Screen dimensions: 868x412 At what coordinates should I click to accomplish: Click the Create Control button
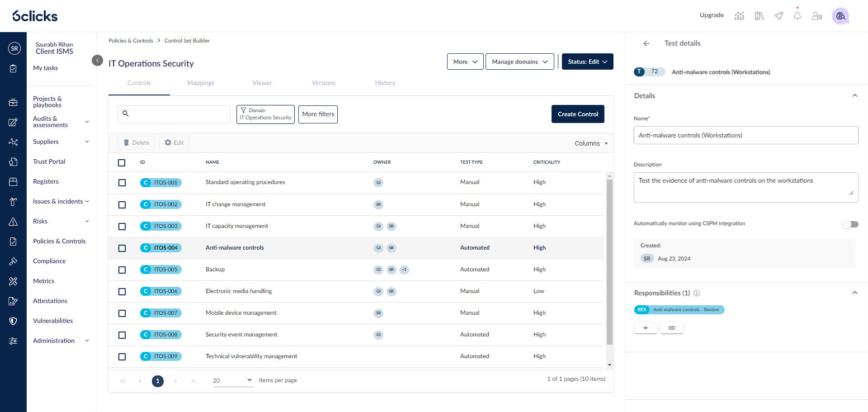click(x=578, y=114)
